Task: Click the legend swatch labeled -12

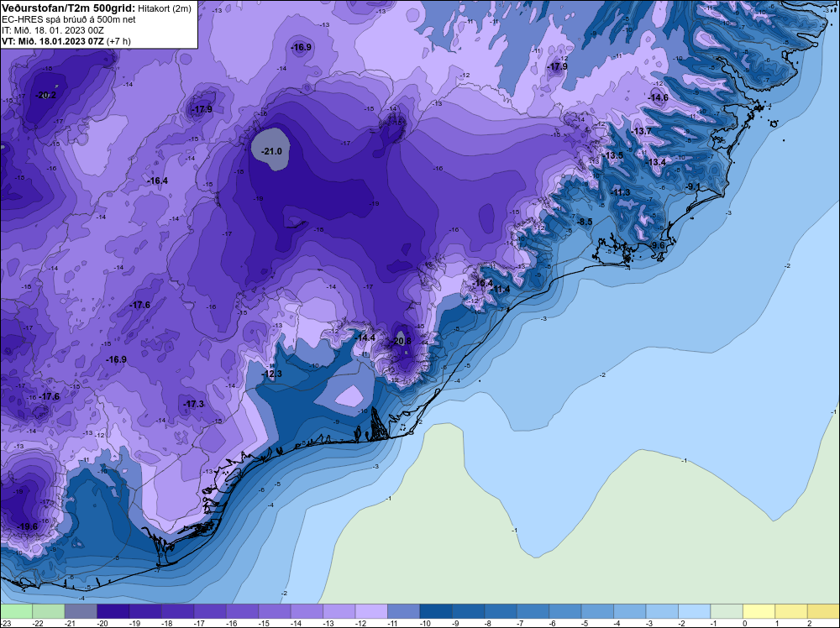Action: coord(371,611)
